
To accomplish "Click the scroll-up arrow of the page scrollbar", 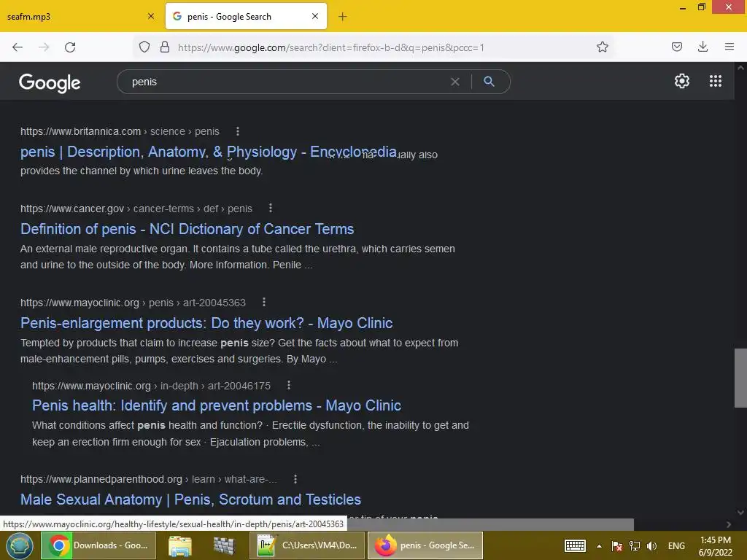I will pos(740,68).
